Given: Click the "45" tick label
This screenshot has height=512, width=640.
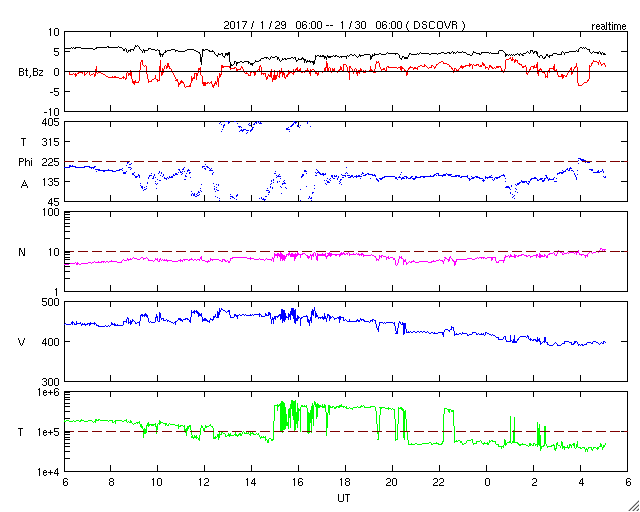Looking at the screenshot, I should point(54,202).
